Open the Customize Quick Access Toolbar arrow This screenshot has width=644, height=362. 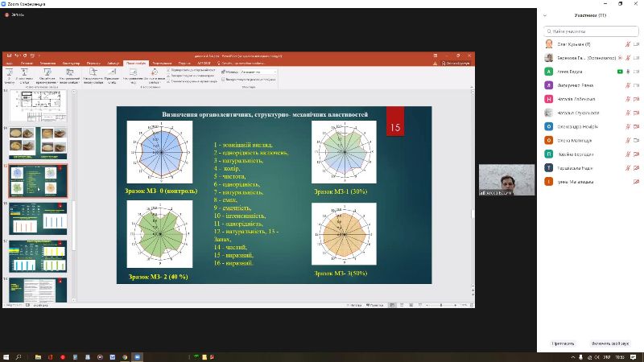(x=39, y=56)
